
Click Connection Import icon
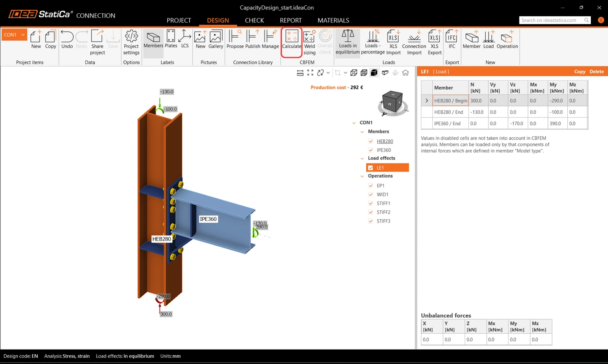[414, 42]
